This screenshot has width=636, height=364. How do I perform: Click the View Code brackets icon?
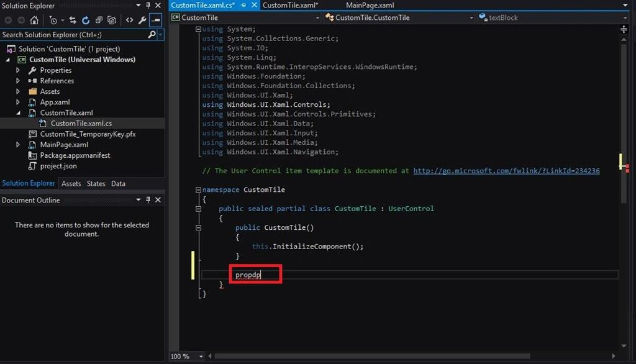point(129,20)
